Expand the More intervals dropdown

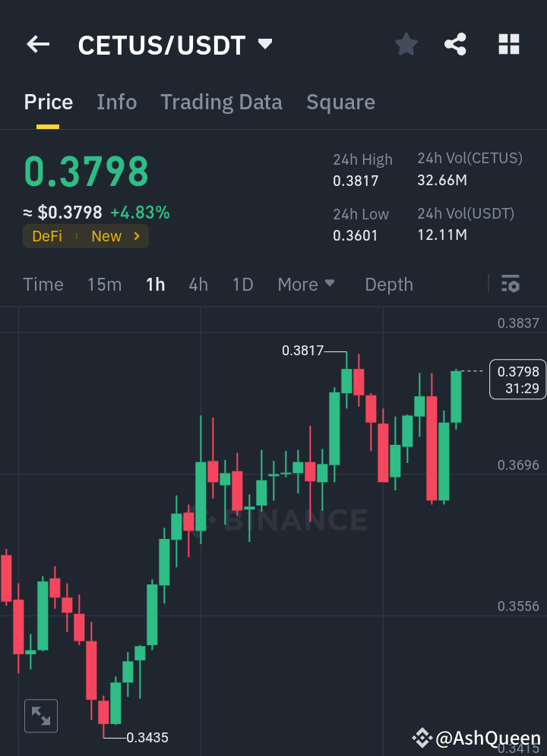click(306, 284)
